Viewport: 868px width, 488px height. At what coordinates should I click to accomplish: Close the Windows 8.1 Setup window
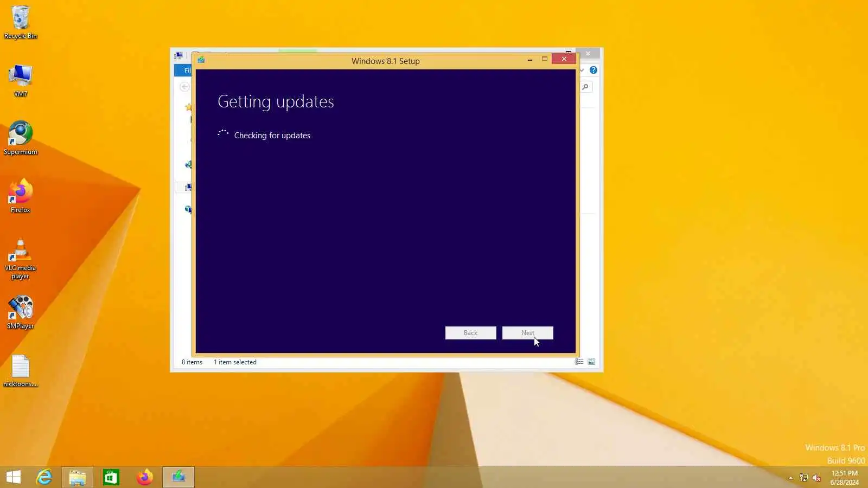pos(564,59)
